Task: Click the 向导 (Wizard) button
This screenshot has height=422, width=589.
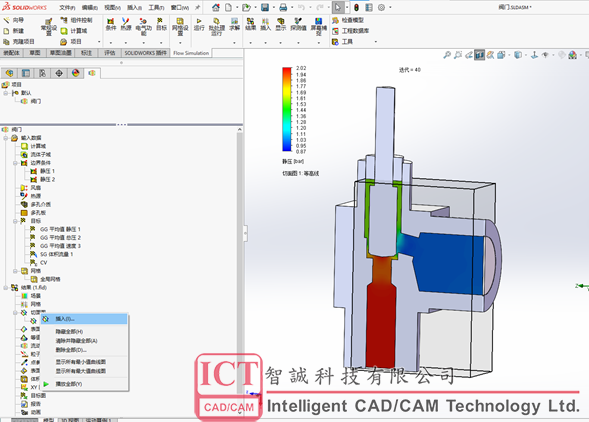Action: coord(13,20)
